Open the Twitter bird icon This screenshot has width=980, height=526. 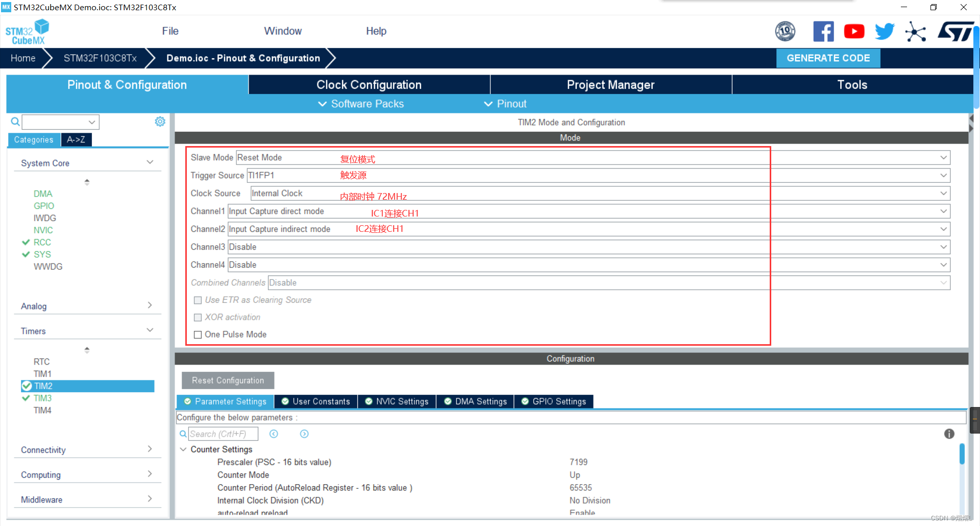pos(885,31)
